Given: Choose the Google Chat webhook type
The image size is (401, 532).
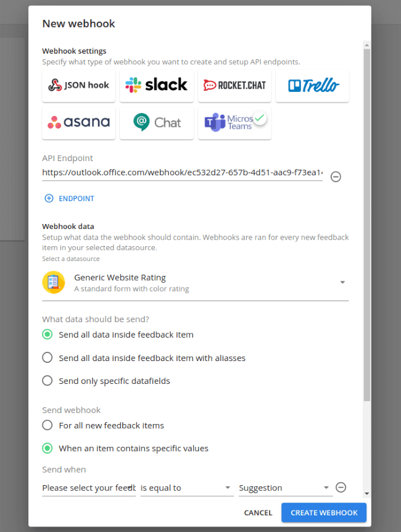Looking at the screenshot, I should [x=156, y=123].
